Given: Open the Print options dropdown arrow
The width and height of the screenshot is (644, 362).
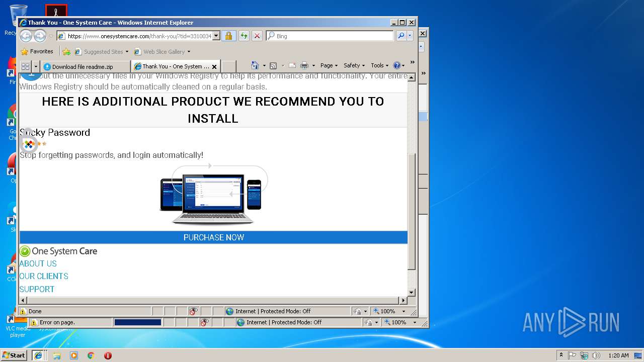Looking at the screenshot, I should pos(313,65).
